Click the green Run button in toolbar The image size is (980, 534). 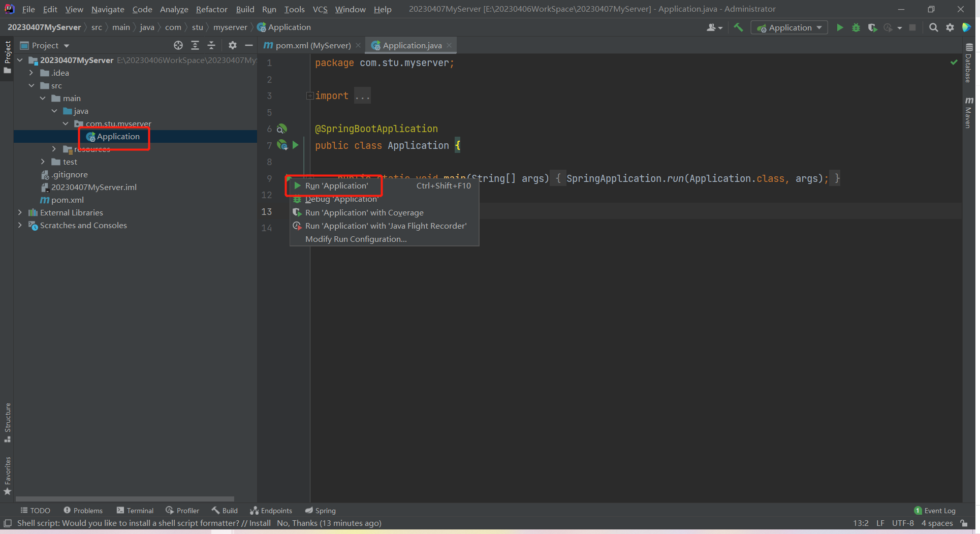[x=840, y=27]
